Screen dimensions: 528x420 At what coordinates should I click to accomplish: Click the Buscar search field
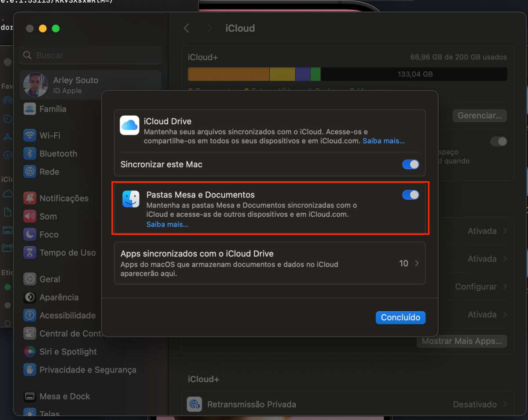click(90, 55)
